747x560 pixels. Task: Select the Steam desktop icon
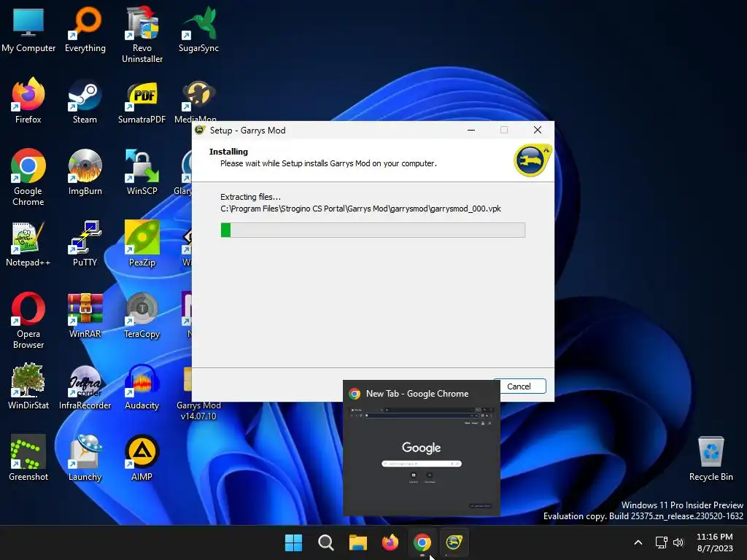[85, 101]
